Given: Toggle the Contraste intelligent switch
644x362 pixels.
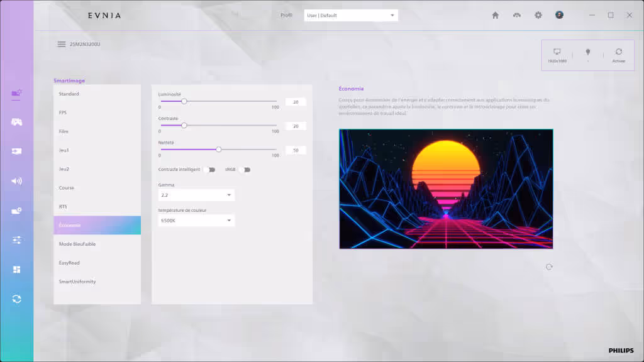Looking at the screenshot, I should pos(209,170).
